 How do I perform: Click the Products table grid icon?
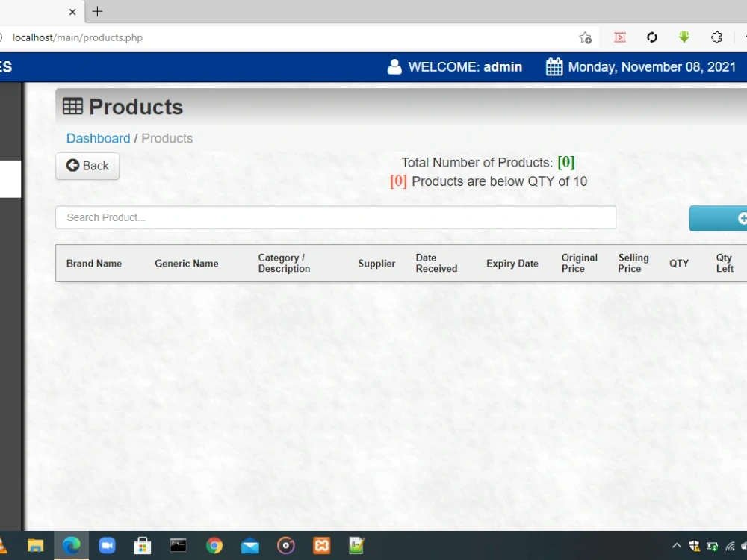[72, 106]
